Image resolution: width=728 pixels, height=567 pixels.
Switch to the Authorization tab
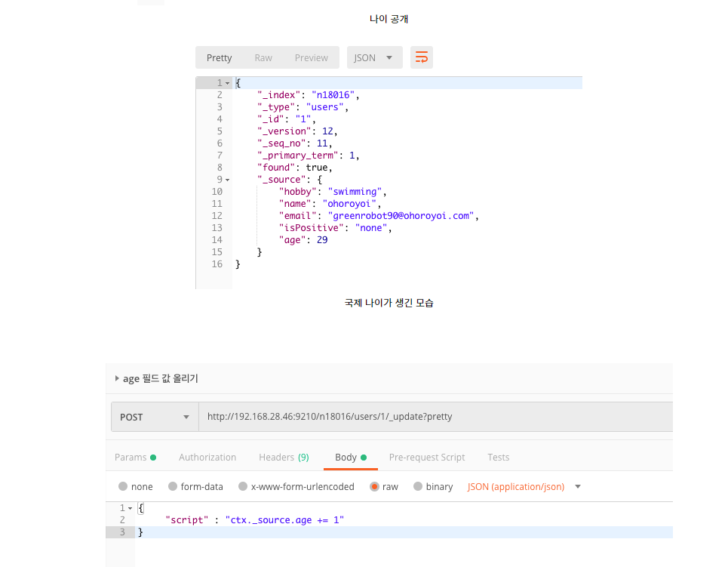tap(207, 458)
